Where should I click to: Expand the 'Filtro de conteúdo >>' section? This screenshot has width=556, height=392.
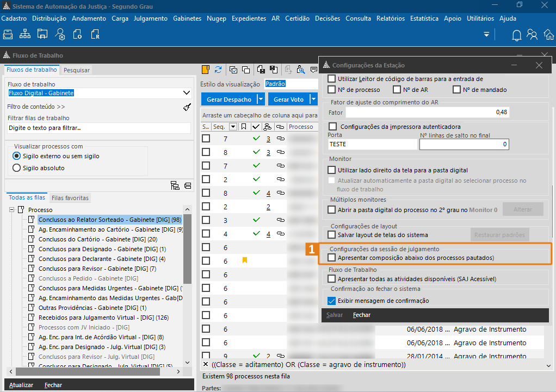click(x=36, y=107)
